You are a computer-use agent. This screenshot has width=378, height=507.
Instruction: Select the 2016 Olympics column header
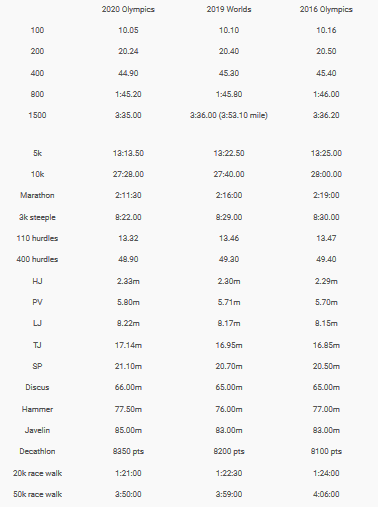pyautogui.click(x=326, y=9)
